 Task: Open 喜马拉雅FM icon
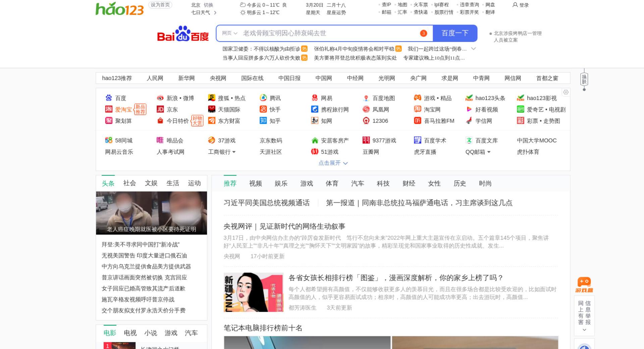418,121
